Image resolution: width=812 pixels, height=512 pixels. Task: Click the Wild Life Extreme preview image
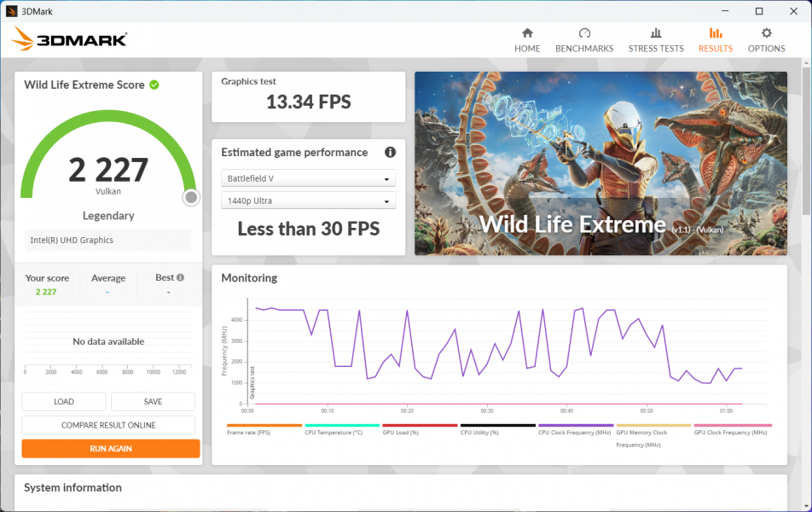pos(600,163)
